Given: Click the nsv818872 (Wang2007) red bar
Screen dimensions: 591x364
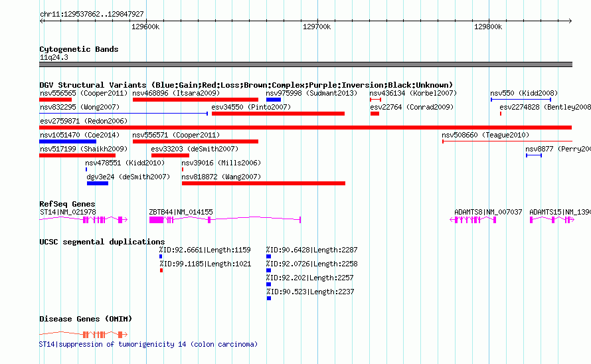Looking at the screenshot, I should (264, 183).
